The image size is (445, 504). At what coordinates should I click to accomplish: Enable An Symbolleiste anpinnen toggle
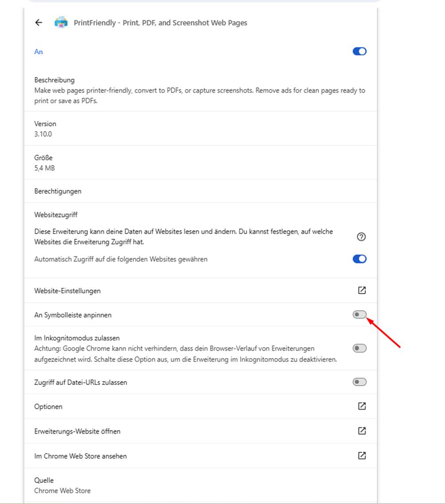359,314
